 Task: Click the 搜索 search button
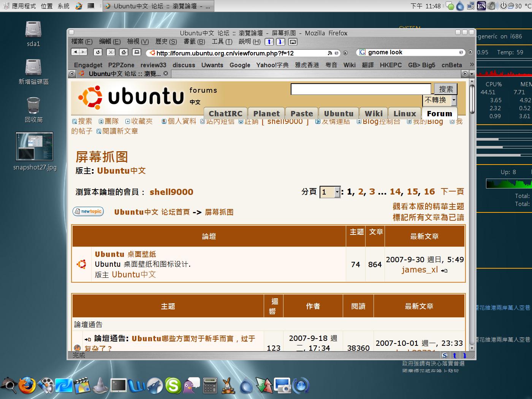click(x=446, y=89)
